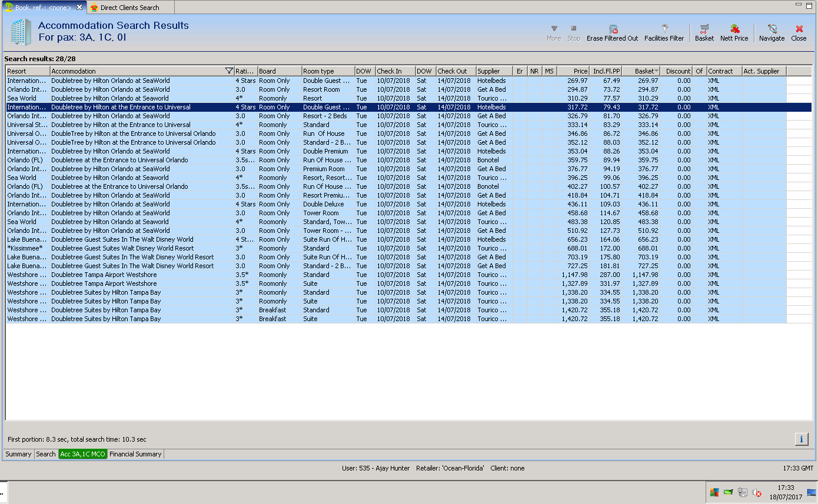Click the value 331.97
The image size is (818, 504).
coord(606,283)
